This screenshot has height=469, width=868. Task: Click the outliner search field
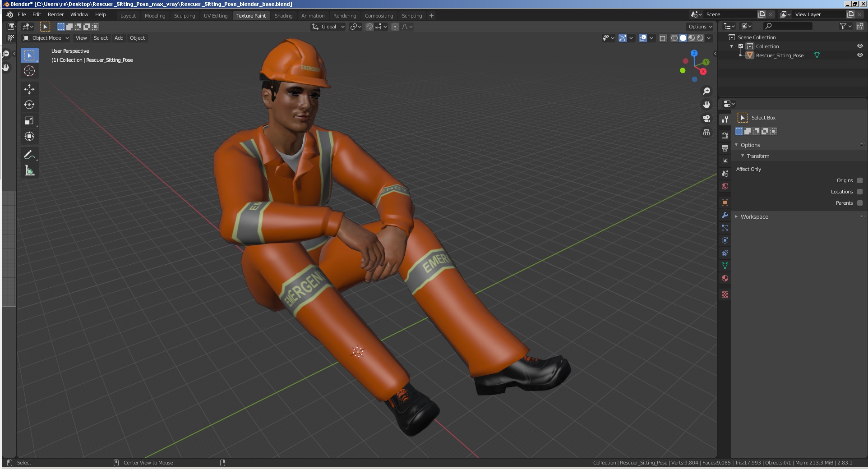788,27
